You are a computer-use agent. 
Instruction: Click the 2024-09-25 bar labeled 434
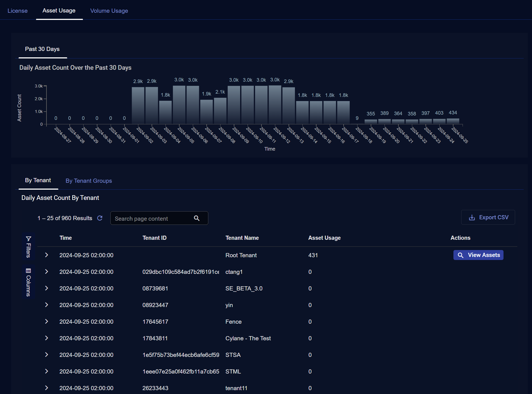tap(453, 121)
